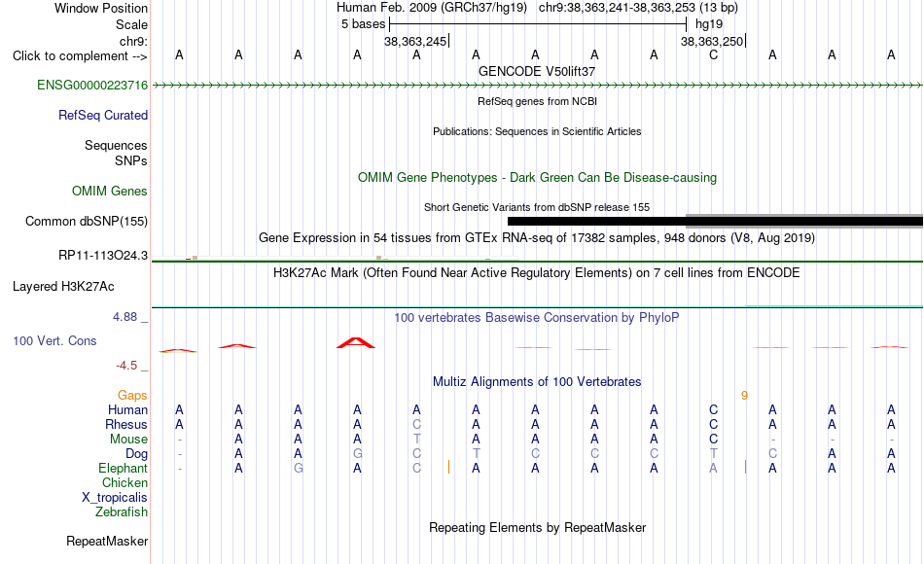The height and width of the screenshot is (564, 924).
Task: Click the G base in Elephant row
Action: tap(299, 469)
